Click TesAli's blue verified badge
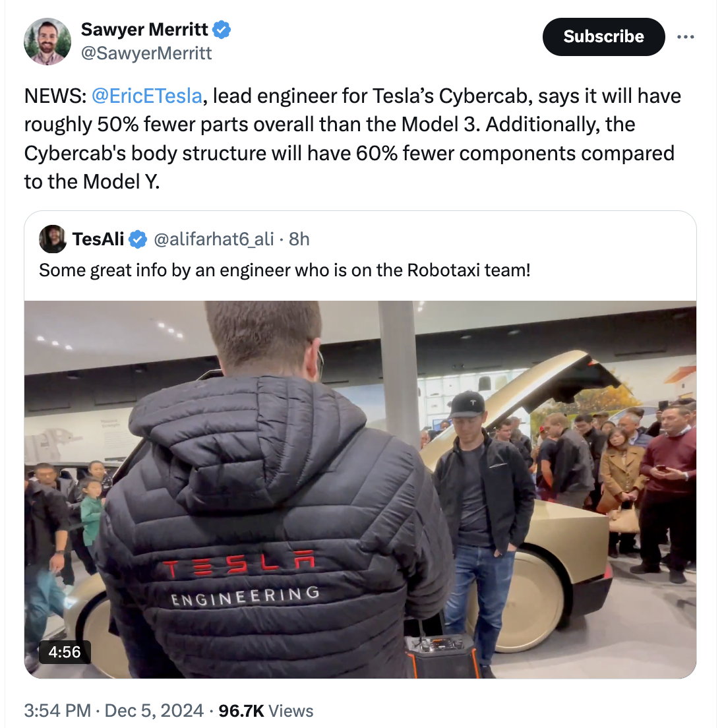This screenshot has width=724, height=728. (137, 239)
